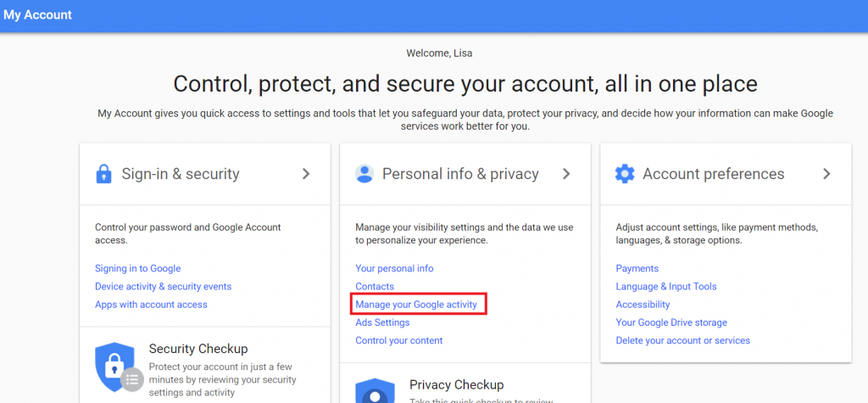Select Delete your account or services

click(x=683, y=340)
